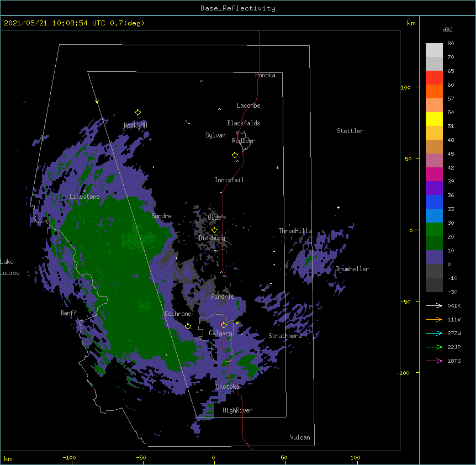Screen dimensions: 476x465
Task: Click the red 60 dBZ color swatch
Action: pyautogui.click(x=434, y=77)
